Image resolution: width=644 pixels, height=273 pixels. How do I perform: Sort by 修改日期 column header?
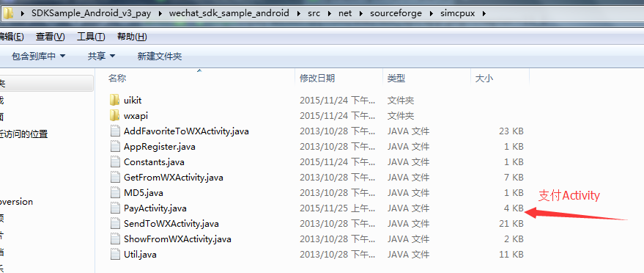click(x=317, y=79)
